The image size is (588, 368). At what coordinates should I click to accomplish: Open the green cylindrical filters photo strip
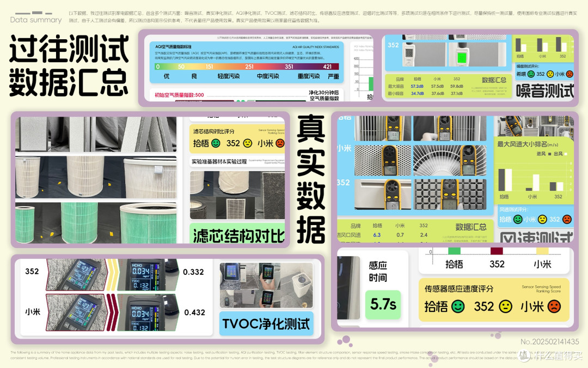pyautogui.click(x=96, y=223)
